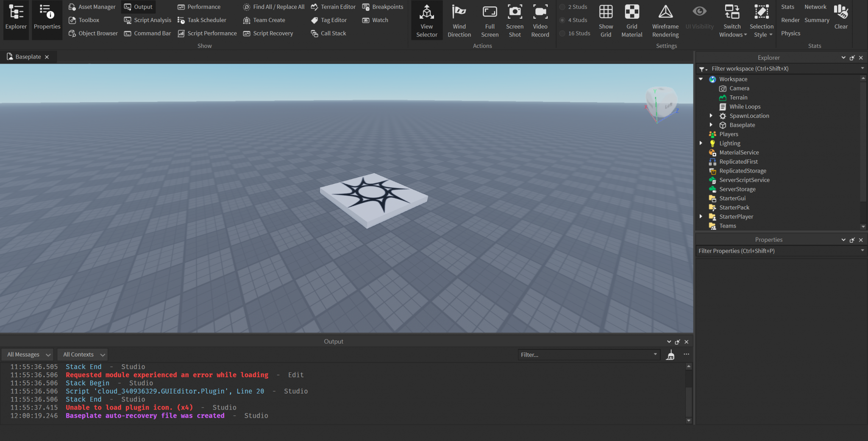Click the Grid Material icon
The height and width of the screenshot is (441, 868).
[x=632, y=20]
